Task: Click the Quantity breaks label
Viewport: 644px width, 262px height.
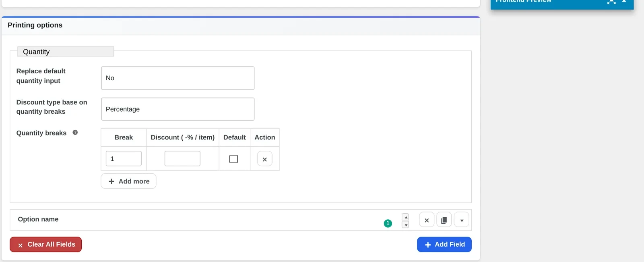Action: (41, 133)
